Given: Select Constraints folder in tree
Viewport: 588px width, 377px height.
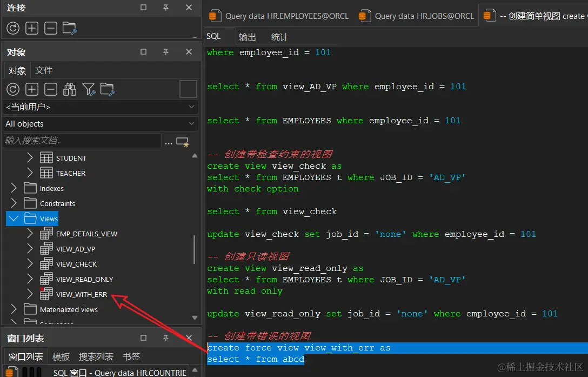Looking at the screenshot, I should [x=57, y=203].
